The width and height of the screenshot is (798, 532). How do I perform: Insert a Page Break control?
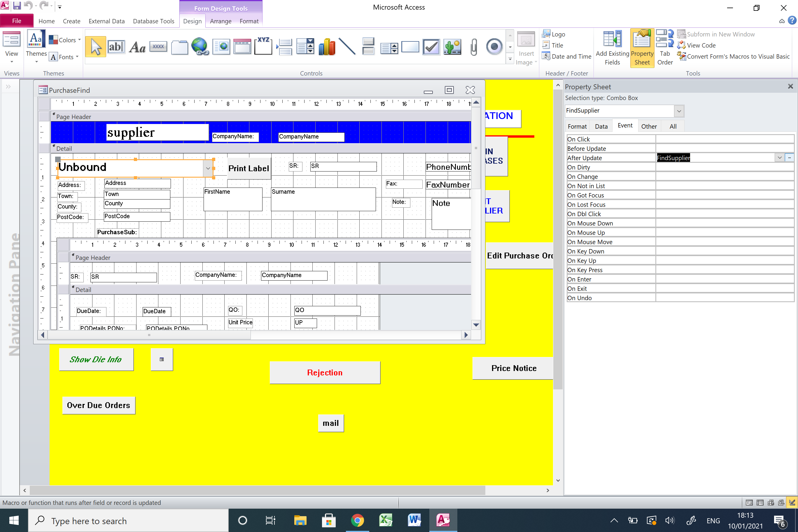click(284, 47)
